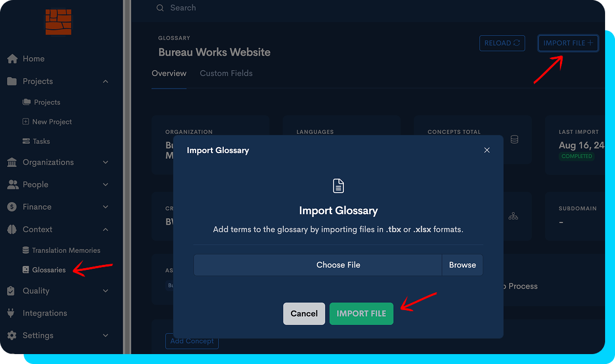
Task: Open Translation Memories in sidebar
Action: tap(61, 251)
